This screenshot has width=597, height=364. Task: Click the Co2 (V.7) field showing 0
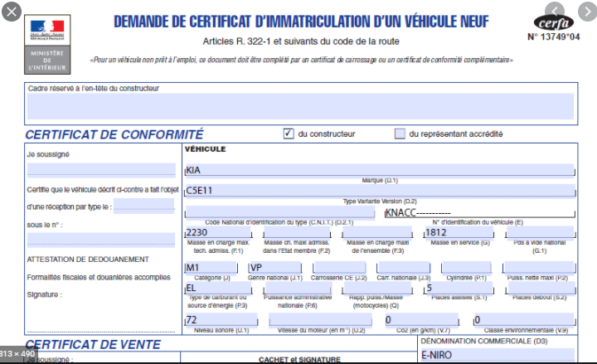coord(422,320)
